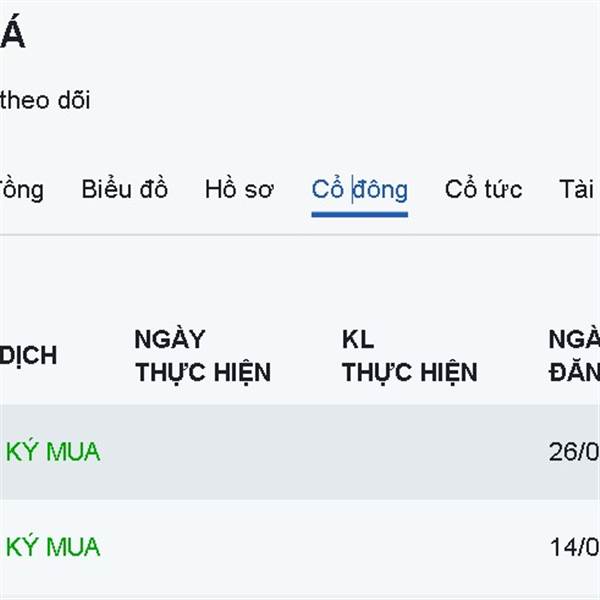Screen dimensions: 600x600
Task: Click the cut-off NGÀ ĐĂN column header
Action: click(574, 356)
